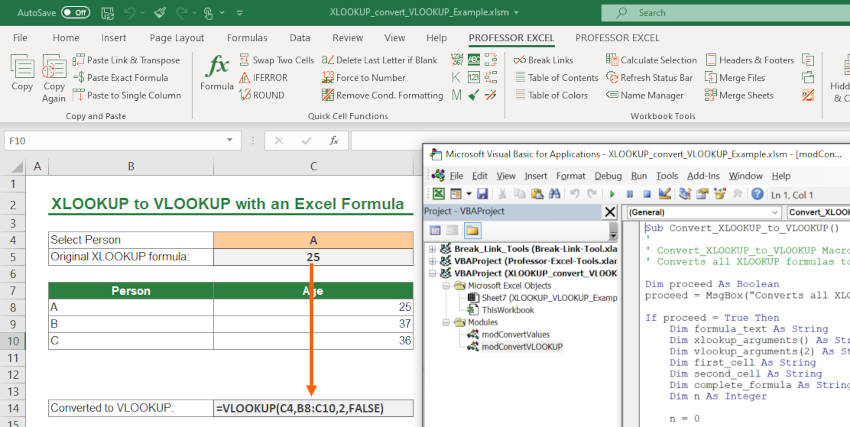Open the workbook file name dropdown arrow
The width and height of the screenshot is (850, 427).
point(516,12)
